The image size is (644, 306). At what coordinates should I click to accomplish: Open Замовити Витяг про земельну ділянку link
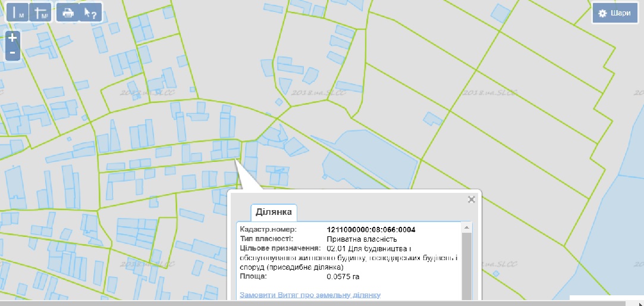point(310,295)
